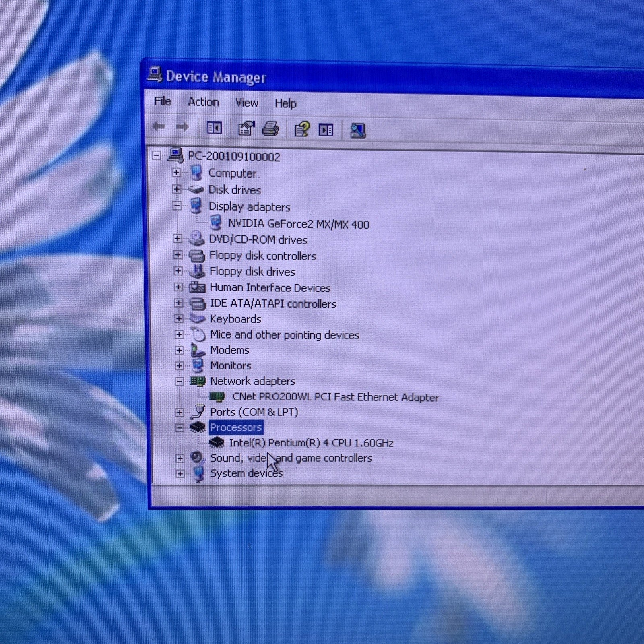This screenshot has height=644, width=644.
Task: Click the DVD/CD-ROM drives disc icon
Action: pos(196,239)
